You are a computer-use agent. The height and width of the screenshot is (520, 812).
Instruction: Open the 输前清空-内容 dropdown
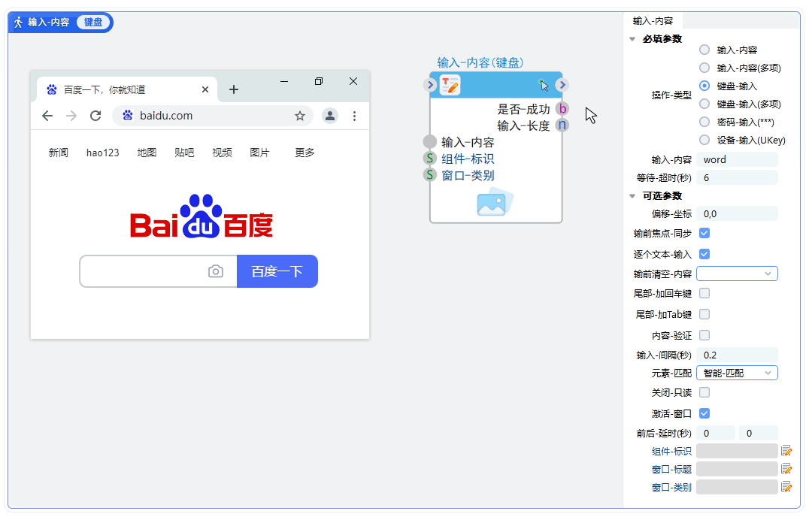737,274
